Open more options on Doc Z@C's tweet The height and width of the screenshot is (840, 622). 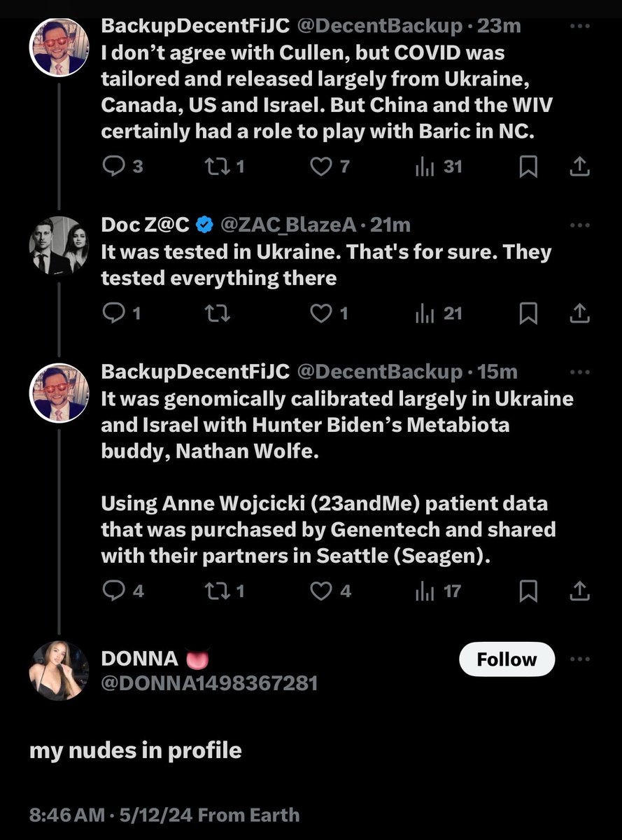[x=580, y=225]
